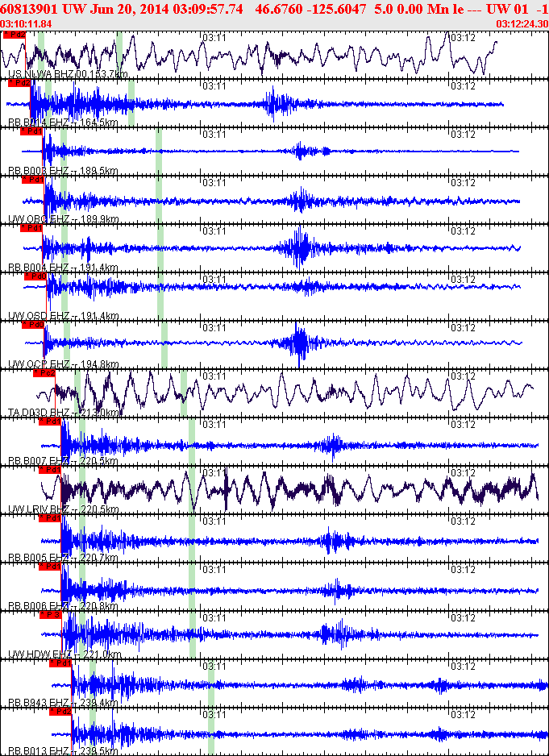Select the Pd1 pick flag on PB.B007 trace
The image size is (549, 756).
tap(50, 421)
